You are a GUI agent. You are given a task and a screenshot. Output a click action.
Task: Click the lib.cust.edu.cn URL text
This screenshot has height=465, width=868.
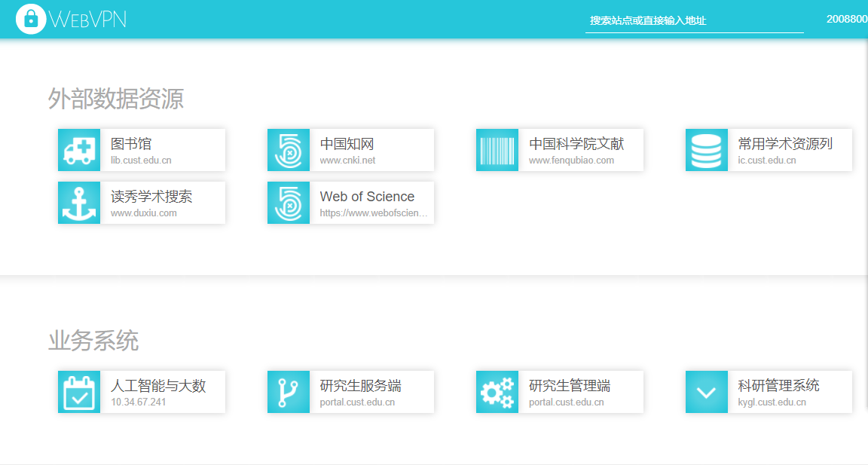click(141, 161)
